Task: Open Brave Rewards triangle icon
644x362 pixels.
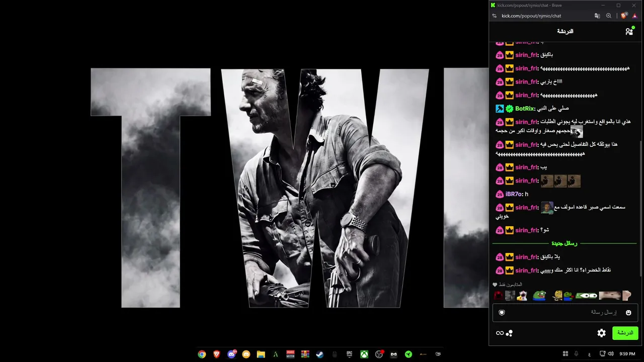Action: (635, 16)
